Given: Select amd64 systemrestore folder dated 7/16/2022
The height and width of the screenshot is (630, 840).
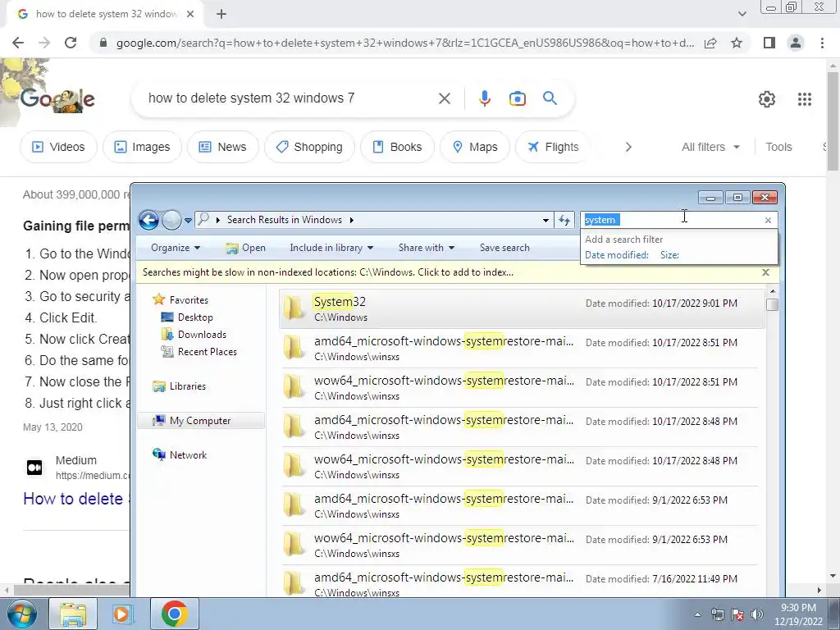Looking at the screenshot, I should pyautogui.click(x=519, y=582).
